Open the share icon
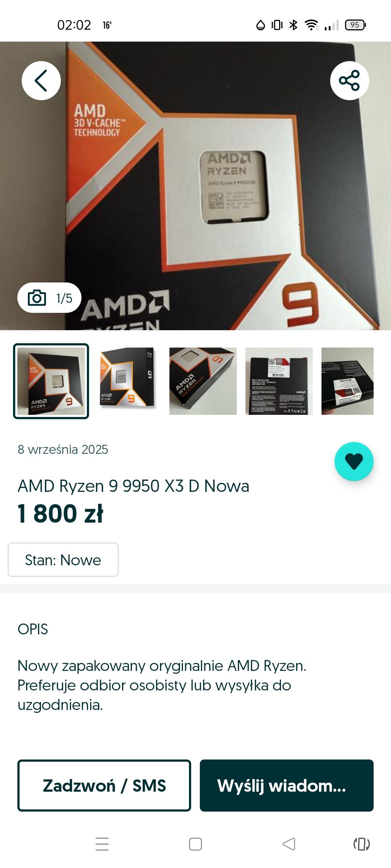Viewport: 391px width, 868px height. (349, 80)
